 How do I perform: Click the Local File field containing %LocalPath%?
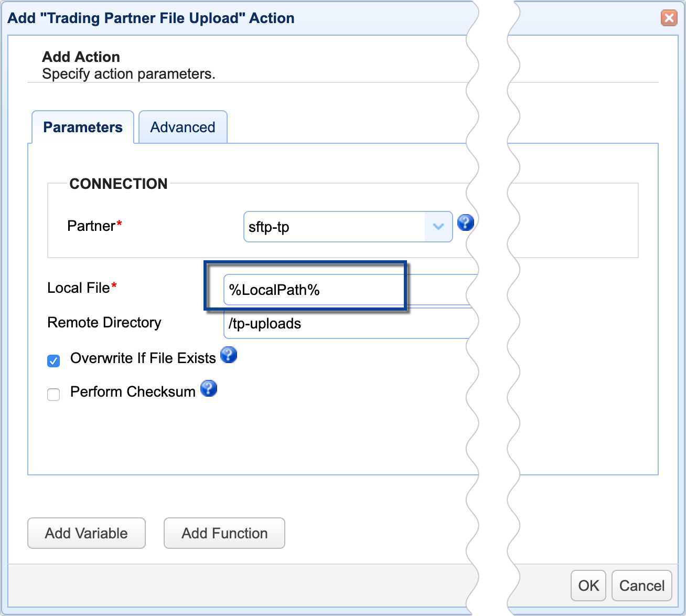tap(314, 289)
